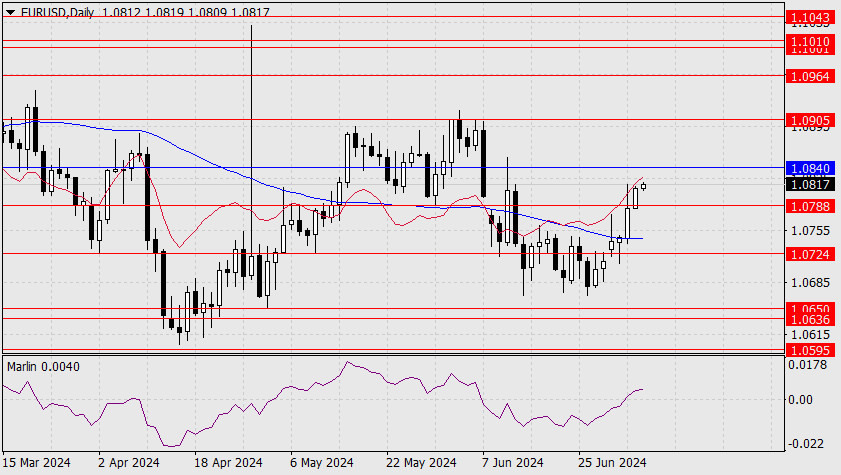Select the 0.0178 Marlin scale value
The height and width of the screenshot is (475, 841).
pyautogui.click(x=807, y=365)
